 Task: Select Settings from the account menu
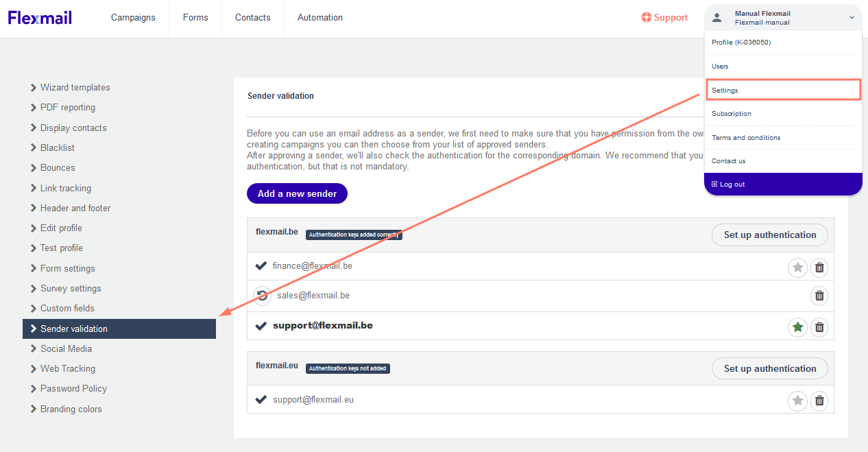click(725, 90)
